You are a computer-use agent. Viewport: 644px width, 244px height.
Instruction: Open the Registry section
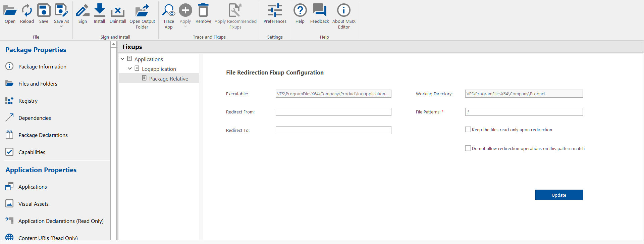28,101
